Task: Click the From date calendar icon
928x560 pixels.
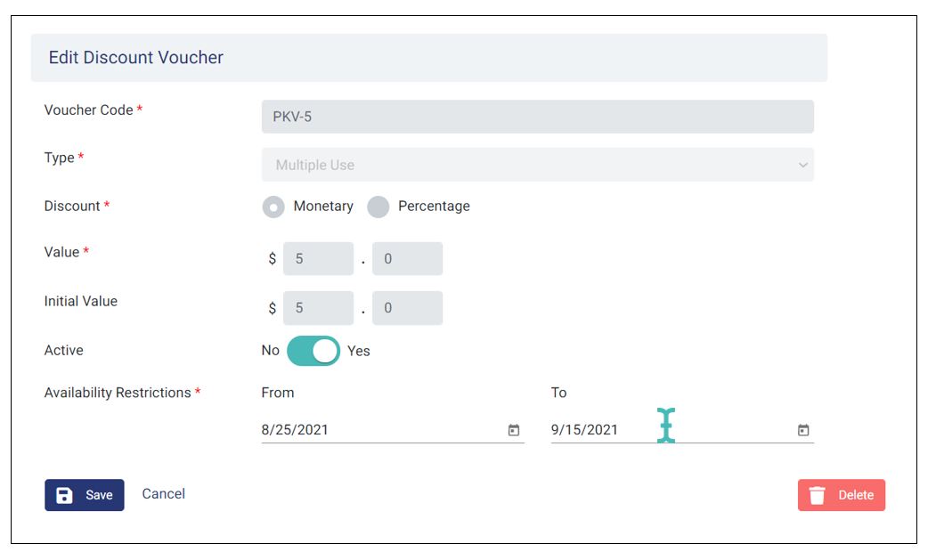Action: click(x=514, y=430)
